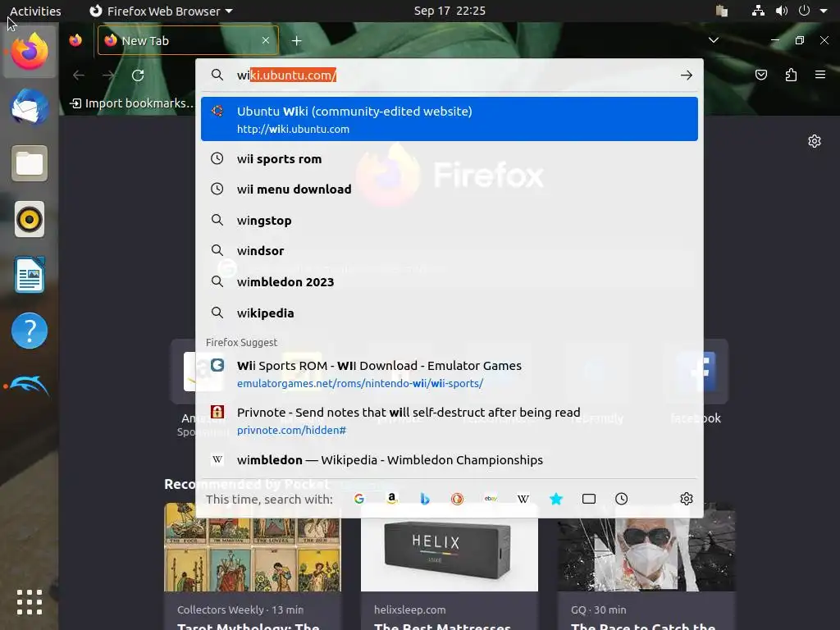Open Wii Sports ROM Emulator Games result
Screen dimensions: 840x630
(449, 374)
